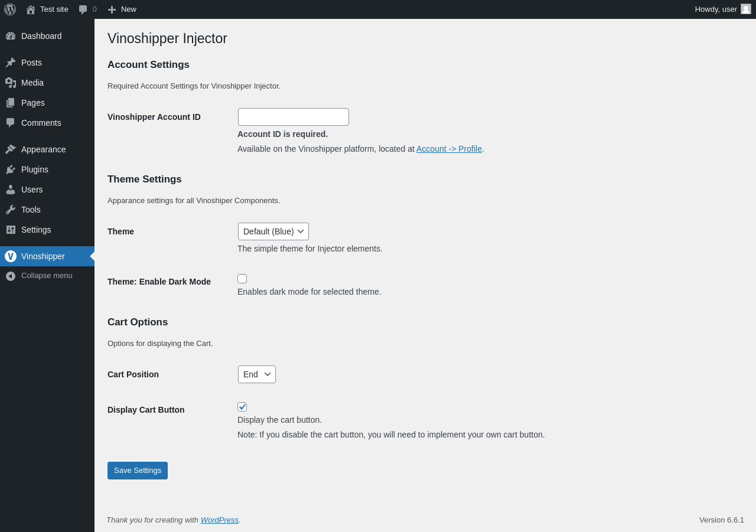Image resolution: width=756 pixels, height=532 pixels.
Task: Click the user avatar in admin bar
Action: [x=746, y=9]
